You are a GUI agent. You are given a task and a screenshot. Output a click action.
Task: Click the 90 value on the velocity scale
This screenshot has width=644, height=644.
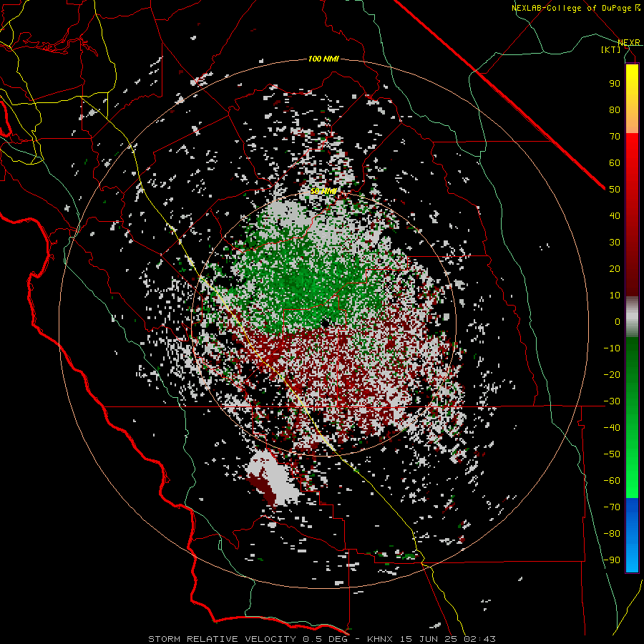(615, 84)
